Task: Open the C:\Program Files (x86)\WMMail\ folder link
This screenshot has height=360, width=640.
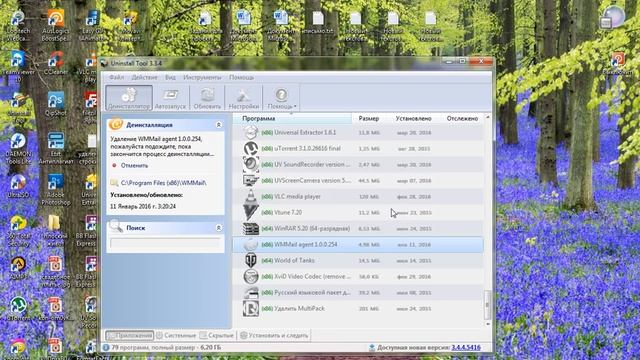Action: (163, 183)
